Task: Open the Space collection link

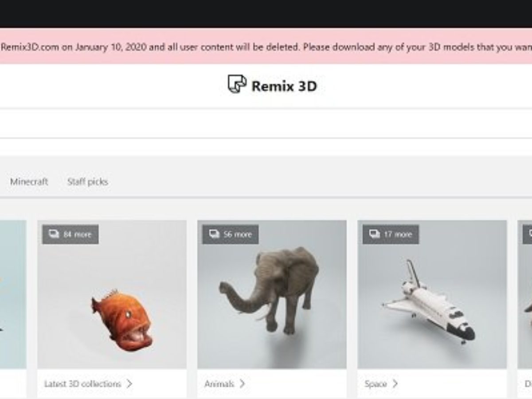Action: pyautogui.click(x=376, y=384)
